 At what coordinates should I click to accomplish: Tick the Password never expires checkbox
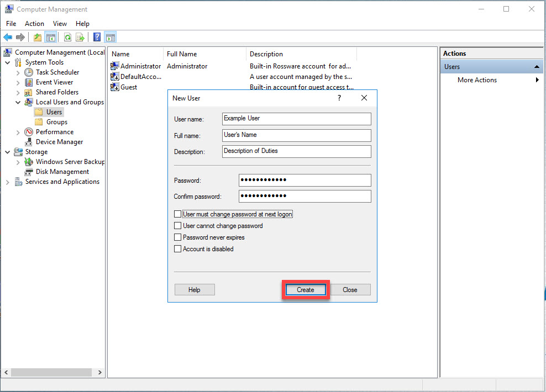tap(178, 237)
